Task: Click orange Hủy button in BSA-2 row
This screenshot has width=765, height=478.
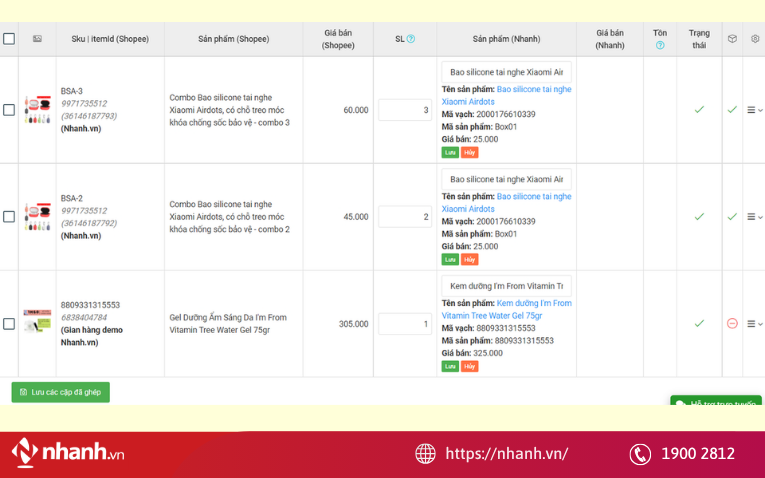Action: (x=469, y=259)
